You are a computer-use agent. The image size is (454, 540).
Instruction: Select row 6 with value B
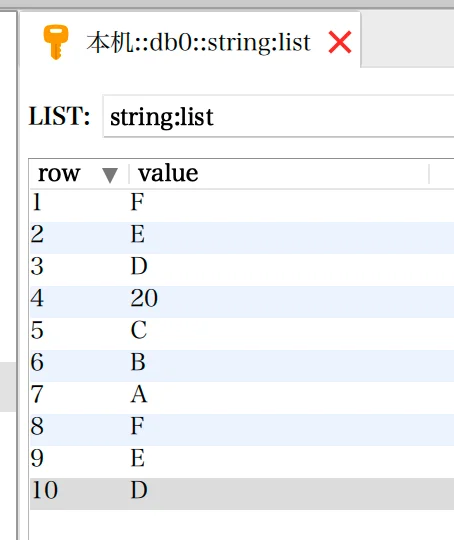point(242,362)
